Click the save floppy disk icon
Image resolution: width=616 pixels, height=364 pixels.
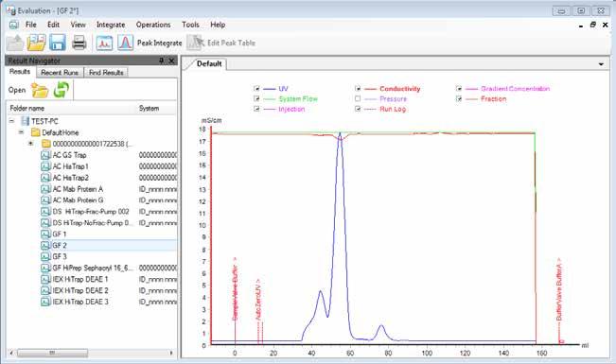[58, 43]
